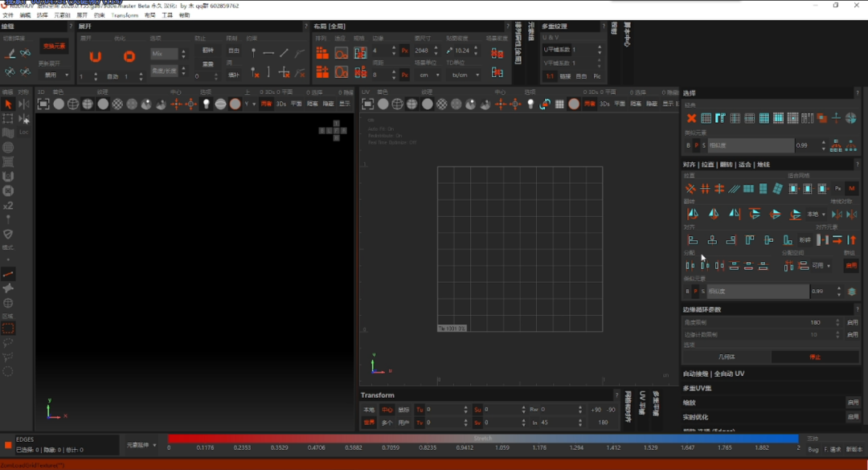
Task: Open the cm scene unit dropdown
Action: [x=429, y=75]
